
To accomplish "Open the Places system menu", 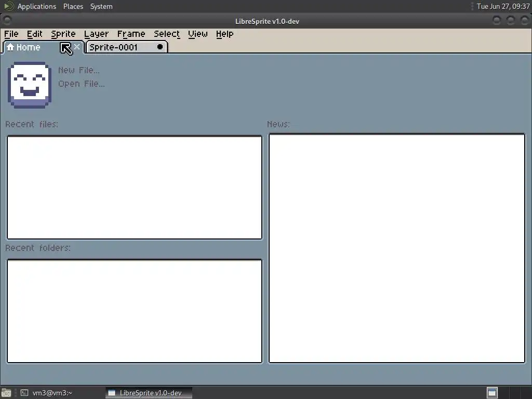I will click(x=73, y=6).
